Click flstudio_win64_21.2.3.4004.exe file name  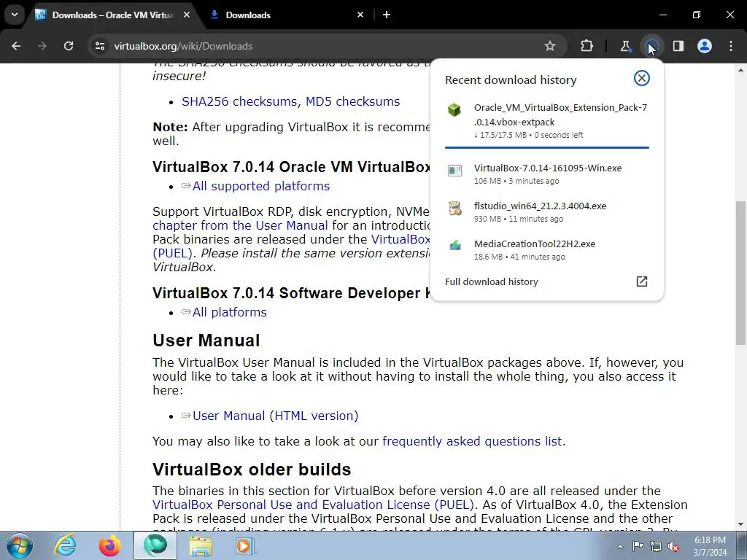[540, 206]
